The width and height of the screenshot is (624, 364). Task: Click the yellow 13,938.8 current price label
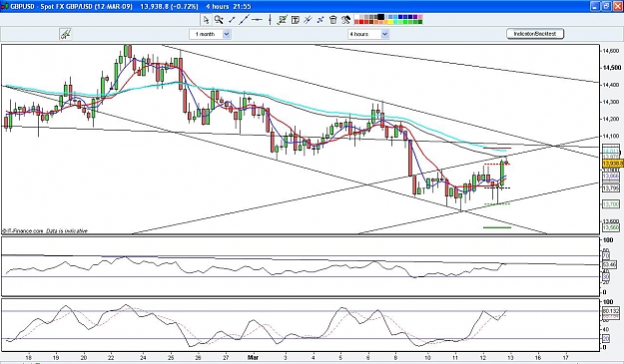[612, 164]
